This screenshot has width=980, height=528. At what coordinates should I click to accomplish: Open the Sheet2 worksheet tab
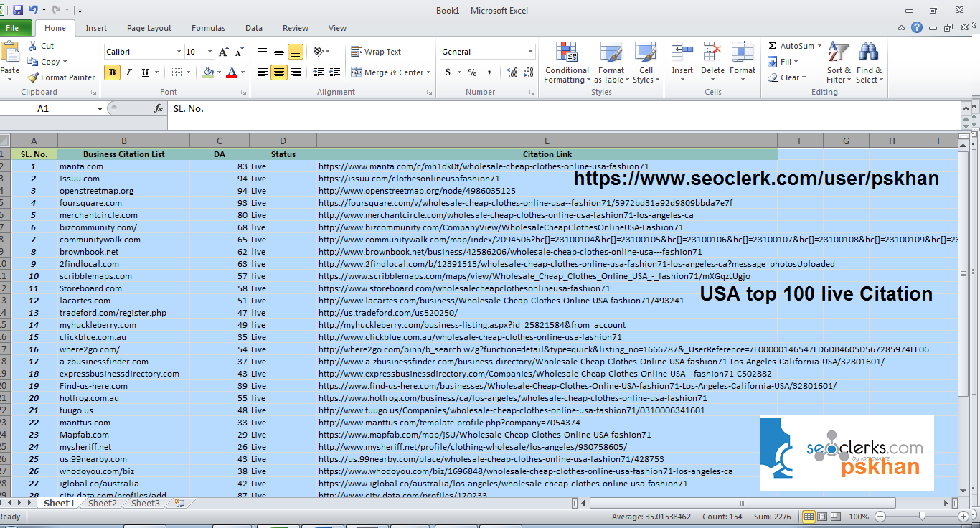[102, 504]
